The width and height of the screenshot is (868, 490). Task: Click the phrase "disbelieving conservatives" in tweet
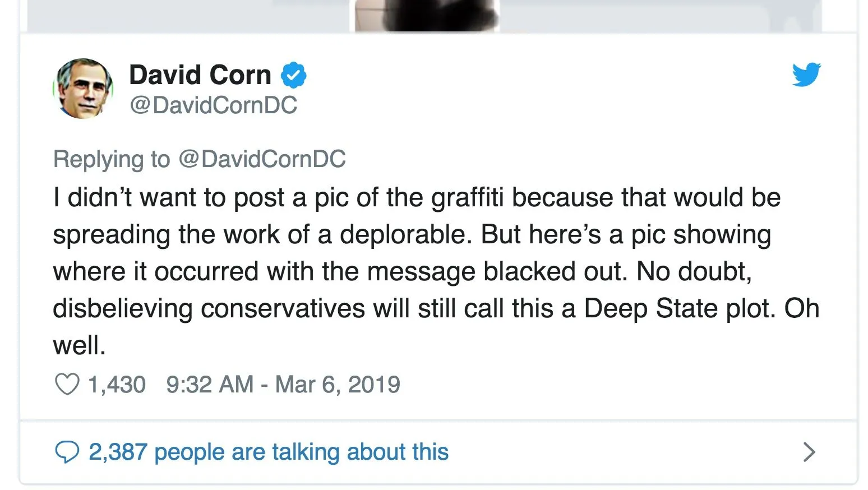coord(209,308)
